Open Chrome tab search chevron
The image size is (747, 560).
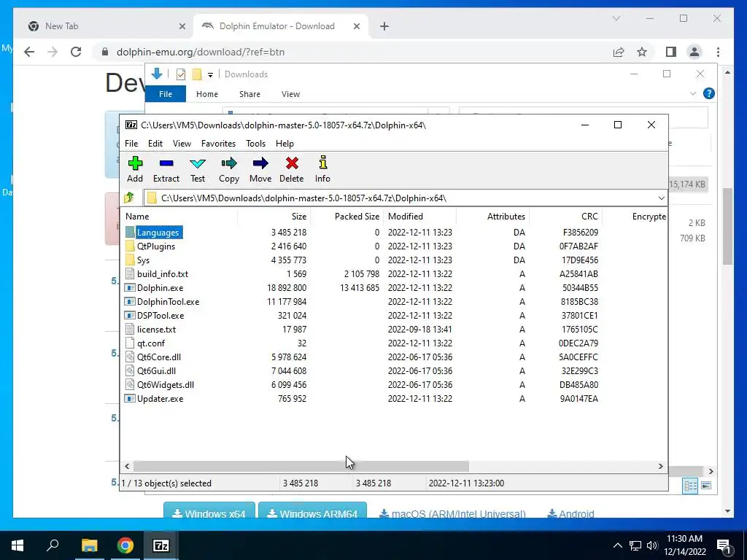[616, 18]
